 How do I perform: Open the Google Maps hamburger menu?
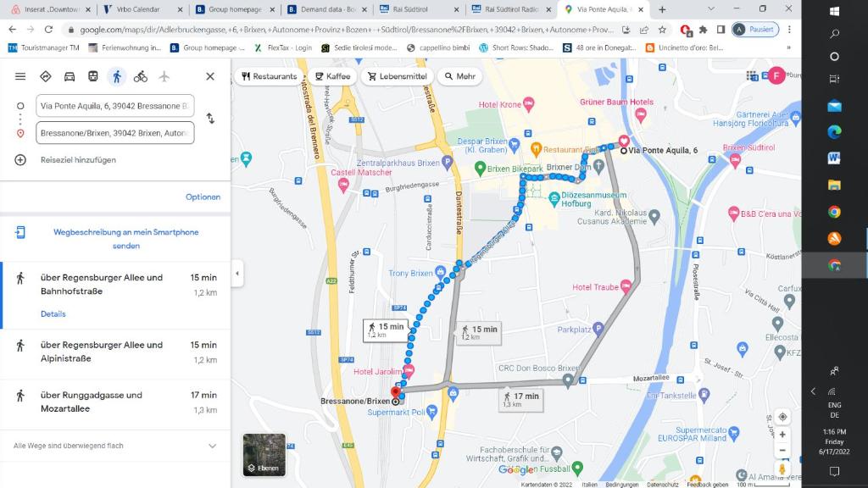tap(20, 76)
